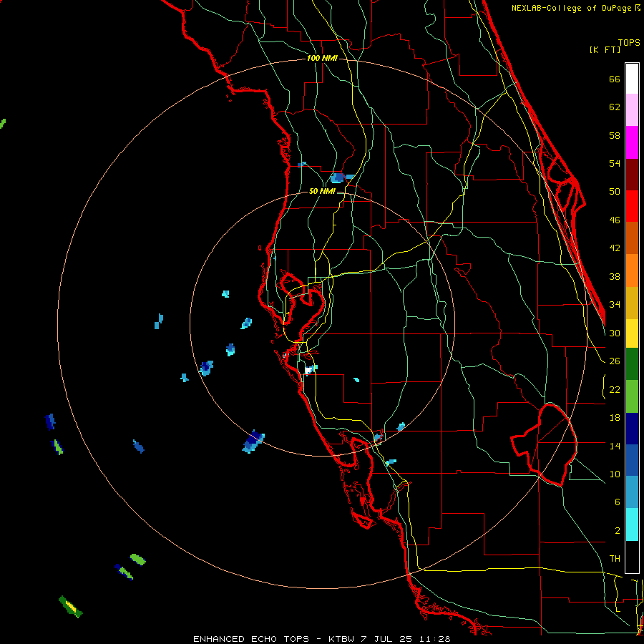The height and width of the screenshot is (644, 644).
Task: Select the 100 NMI range ring label
Action: (322, 58)
